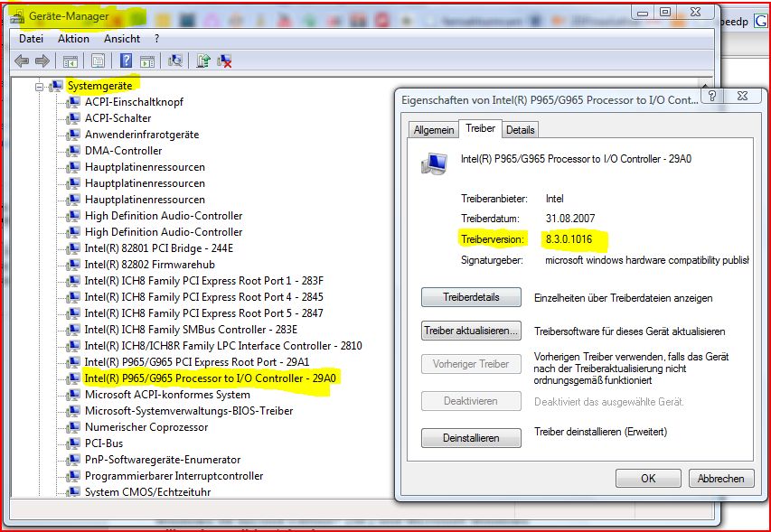771x532 pixels.
Task: Select ICH8/ICH8R Family LPC Interface Controller - 2810
Action: [x=223, y=345]
